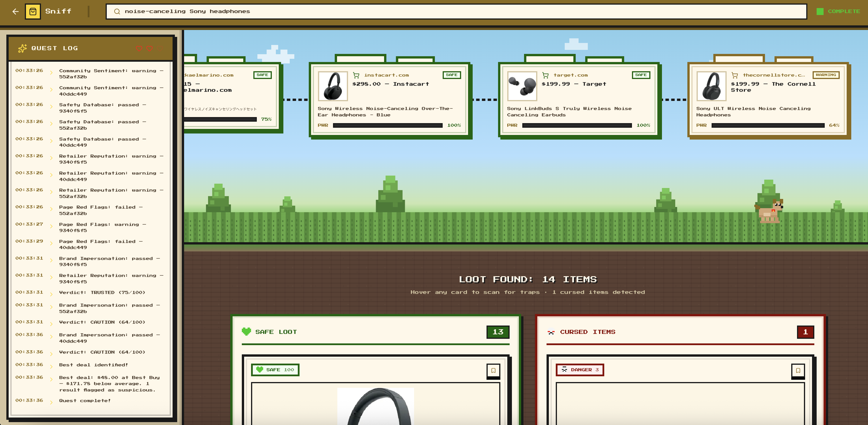Click the Quest Log sparkle icon

coord(22,48)
